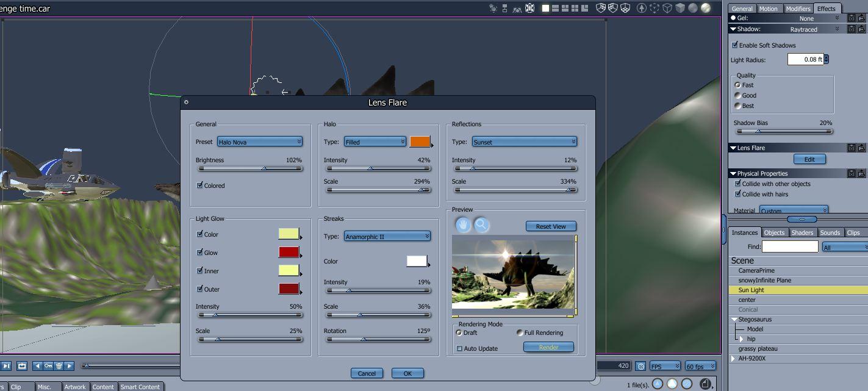Viewport: 868px width, 391px height.
Task: Uncheck the Light Glow Outer checkbox
Action: click(199, 289)
